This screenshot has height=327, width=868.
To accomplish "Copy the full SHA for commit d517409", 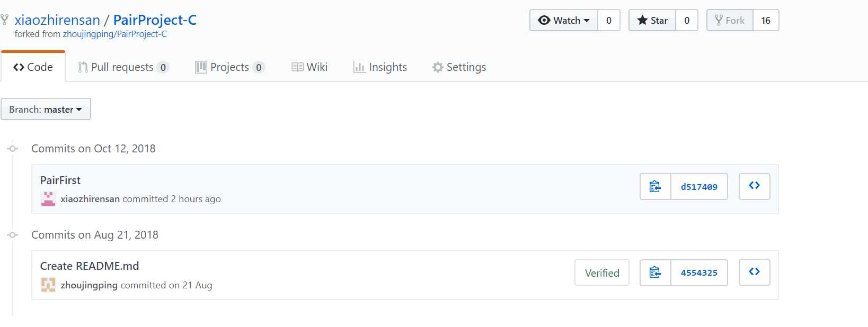I will click(656, 186).
